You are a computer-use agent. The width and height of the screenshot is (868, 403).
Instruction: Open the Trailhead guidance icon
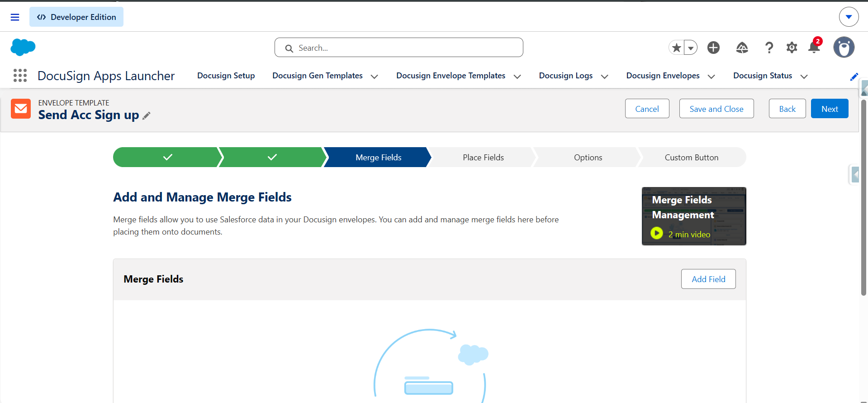[x=742, y=48]
